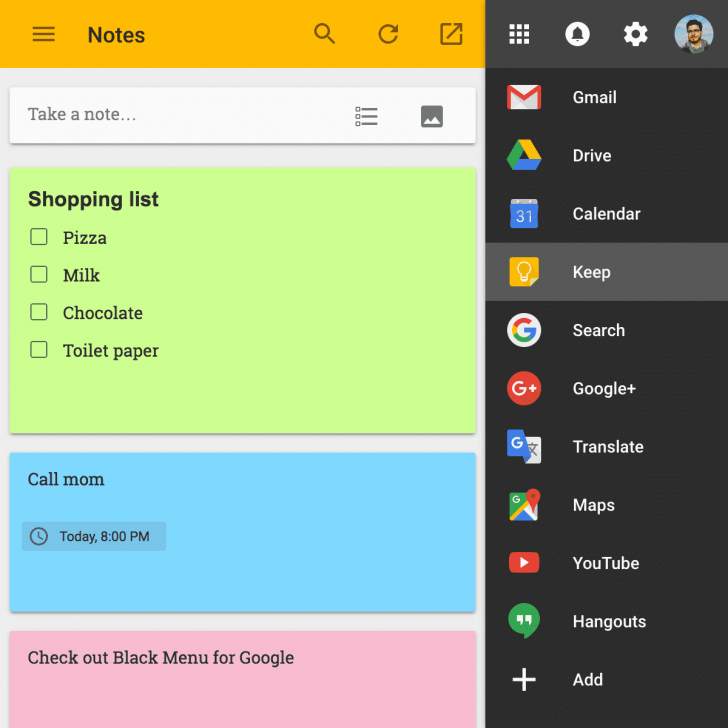Select the Maps menu label
The width and height of the screenshot is (728, 728).
click(x=593, y=505)
